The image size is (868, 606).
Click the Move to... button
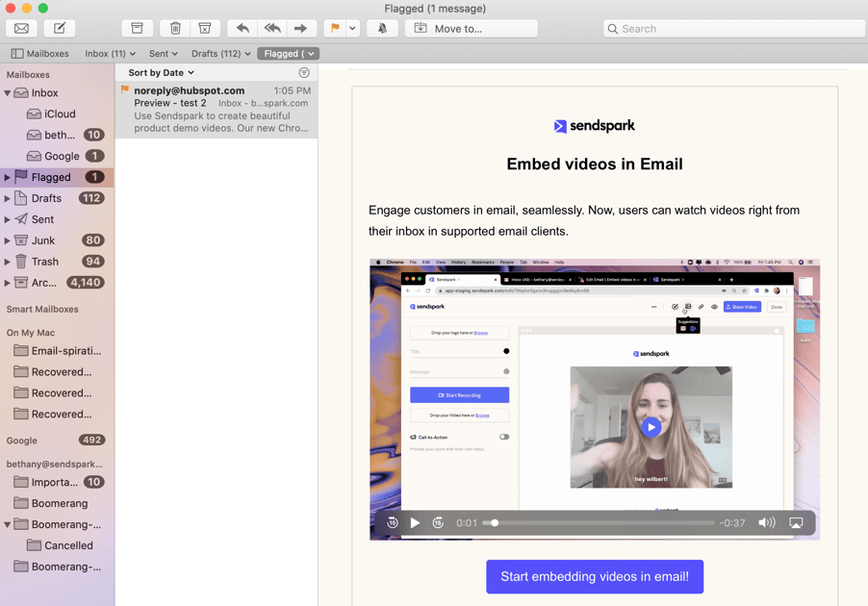tap(471, 29)
